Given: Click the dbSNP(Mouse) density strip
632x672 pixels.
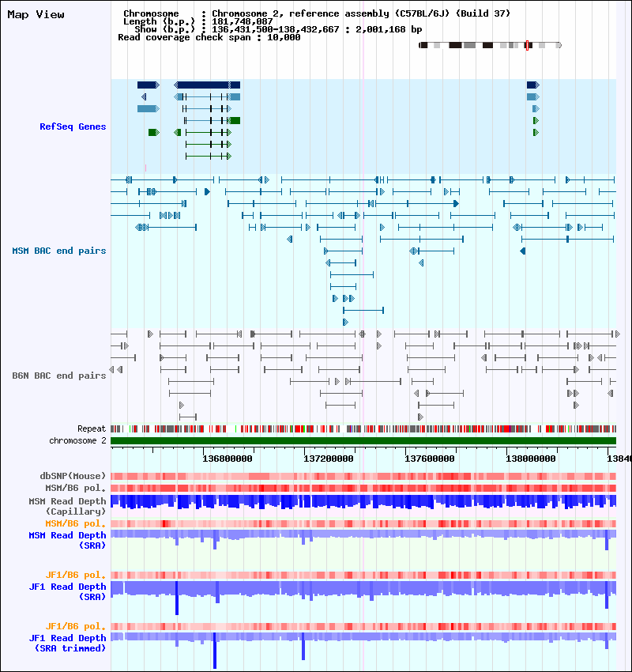Looking at the screenshot, I should click(363, 476).
